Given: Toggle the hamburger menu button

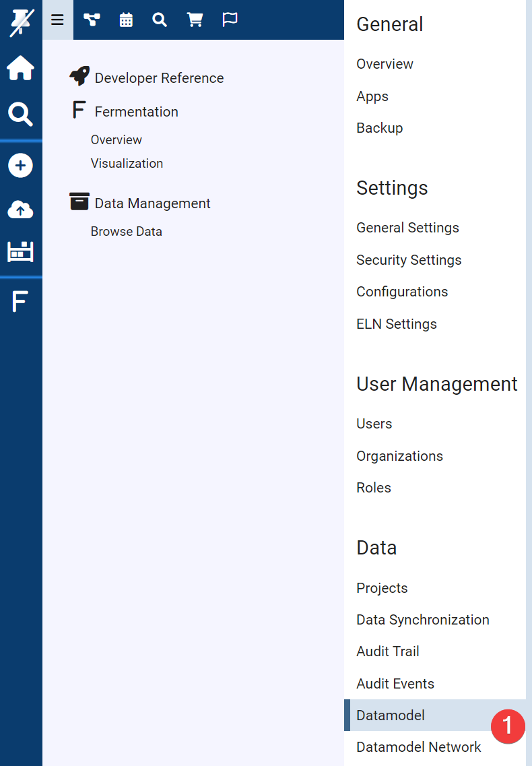Looking at the screenshot, I should click(x=57, y=20).
